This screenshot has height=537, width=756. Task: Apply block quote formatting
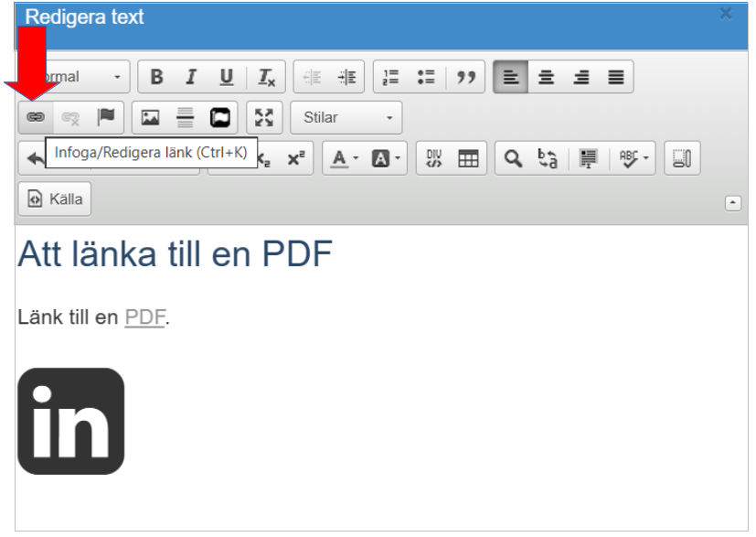pos(465,77)
